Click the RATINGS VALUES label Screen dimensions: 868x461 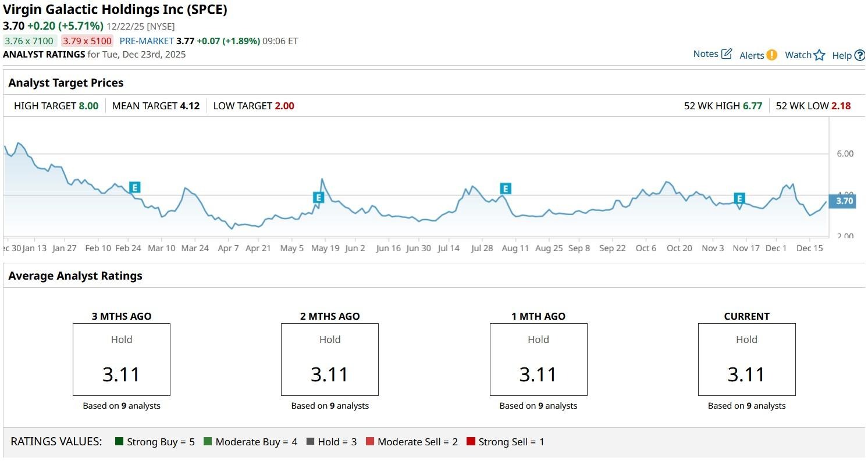point(56,441)
